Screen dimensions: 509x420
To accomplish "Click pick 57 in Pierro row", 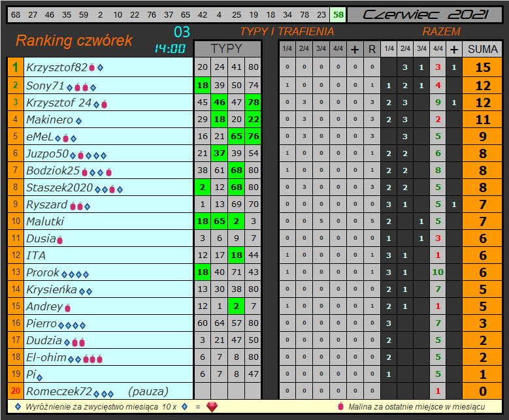I will coord(237,323).
